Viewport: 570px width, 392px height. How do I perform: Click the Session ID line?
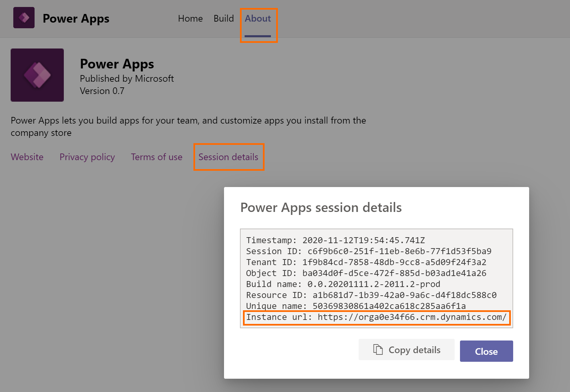(x=369, y=251)
